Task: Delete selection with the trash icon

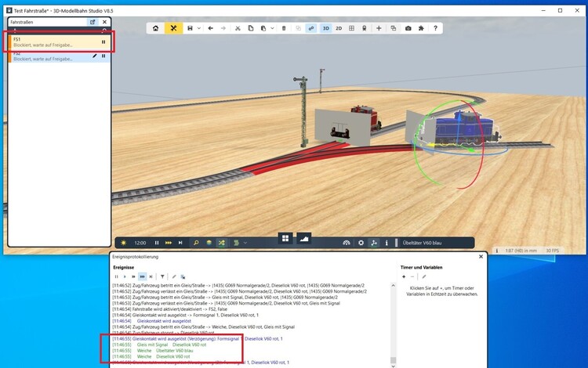Action: click(283, 28)
